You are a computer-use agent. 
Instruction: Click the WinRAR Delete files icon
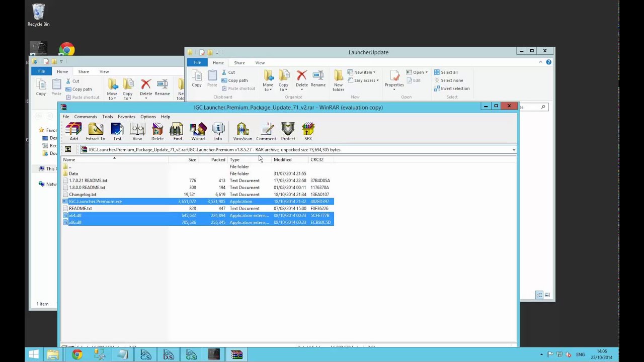[x=157, y=132]
